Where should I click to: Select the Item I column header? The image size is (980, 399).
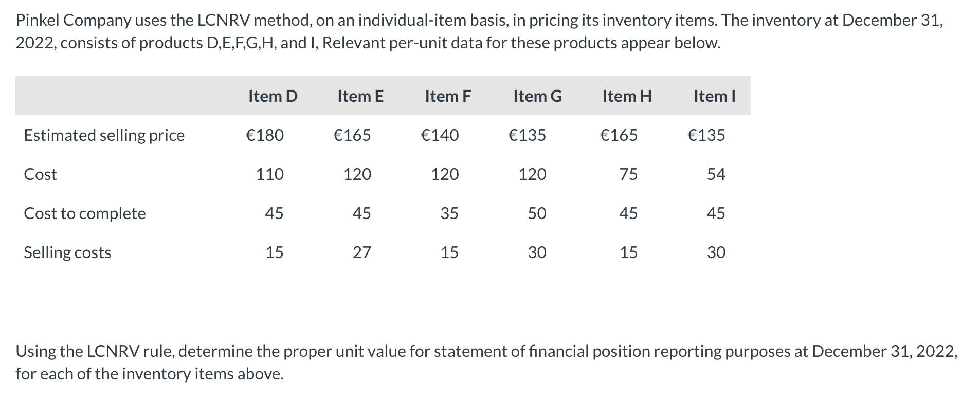point(714,96)
